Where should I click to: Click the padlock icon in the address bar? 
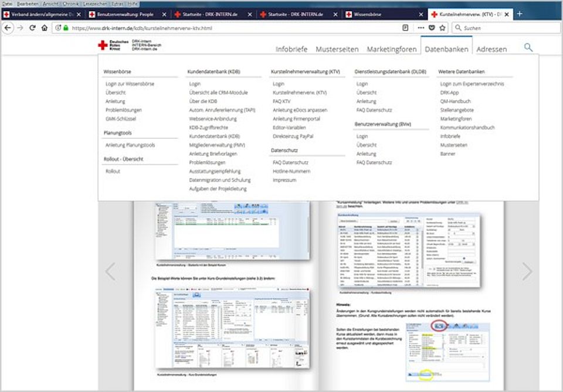click(65, 28)
